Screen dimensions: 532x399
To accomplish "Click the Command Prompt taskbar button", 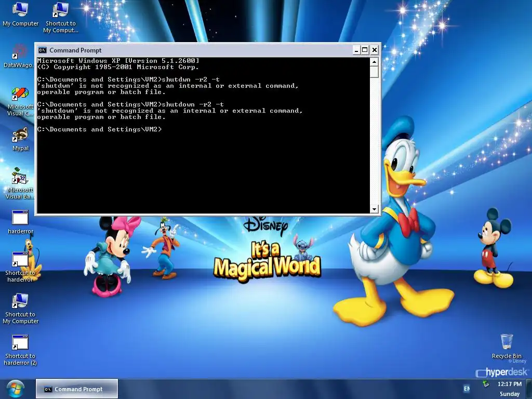I will click(77, 389).
